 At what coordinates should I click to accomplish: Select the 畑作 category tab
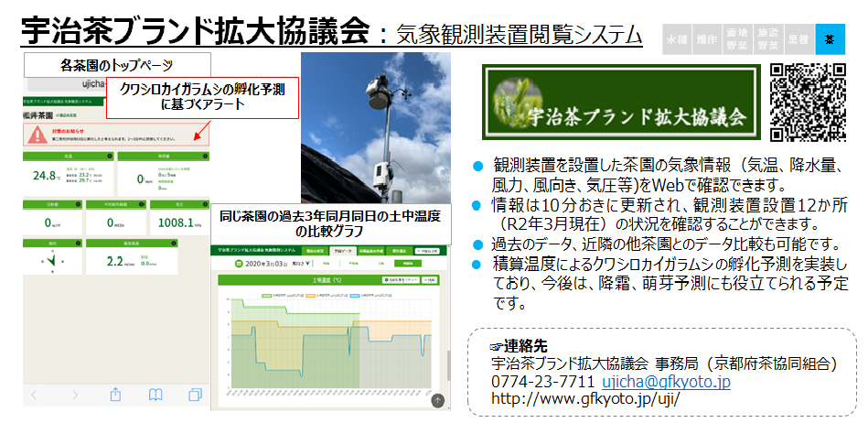(x=707, y=38)
